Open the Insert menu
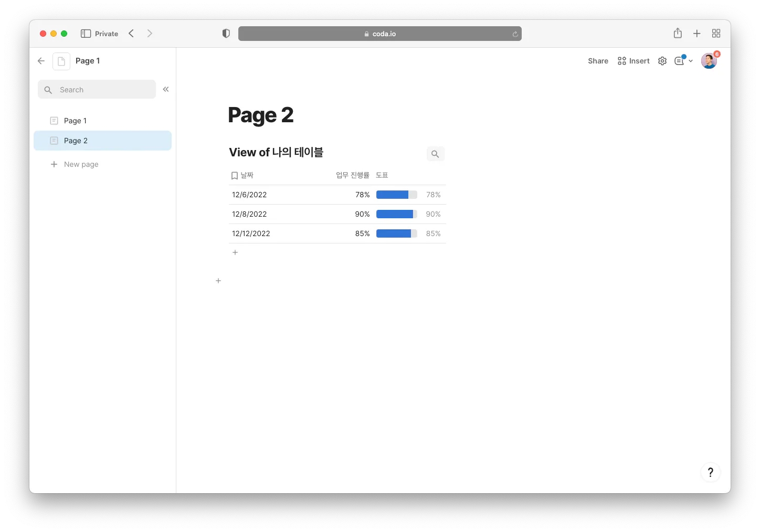 (x=634, y=61)
